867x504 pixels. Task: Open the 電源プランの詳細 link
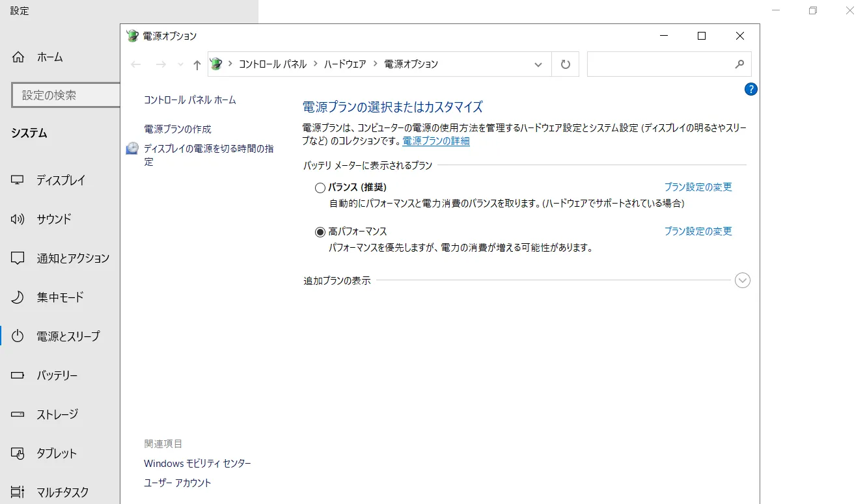pyautogui.click(x=435, y=141)
